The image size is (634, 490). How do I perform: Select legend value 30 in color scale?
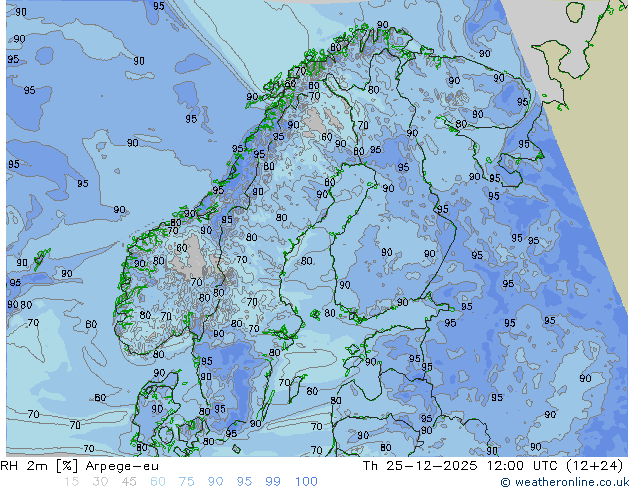[x=100, y=482]
